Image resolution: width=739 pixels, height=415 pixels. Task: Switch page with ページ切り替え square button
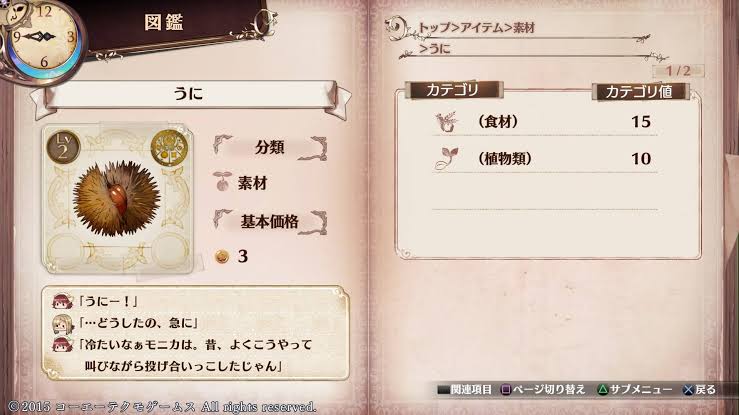(543, 390)
